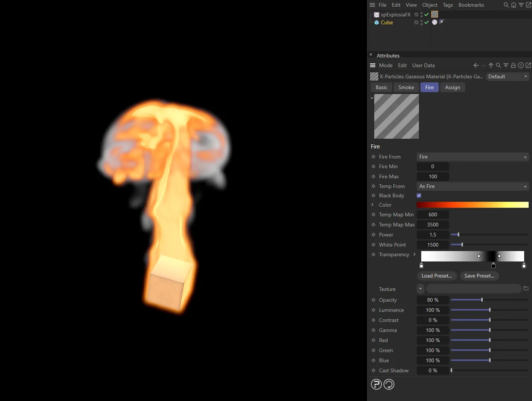This screenshot has width=532, height=401.
Task: Click the Save Preset button
Action: [479, 276]
